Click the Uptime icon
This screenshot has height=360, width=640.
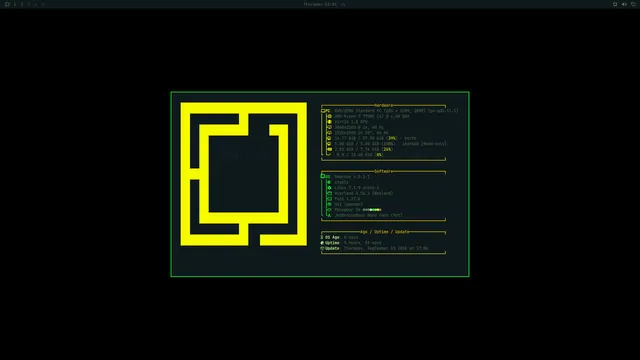pos(322,243)
